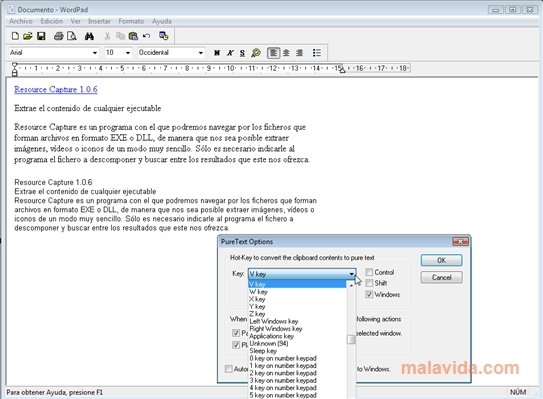Click the key list scrollbar thumb
The image size is (543, 399).
coord(351,340)
